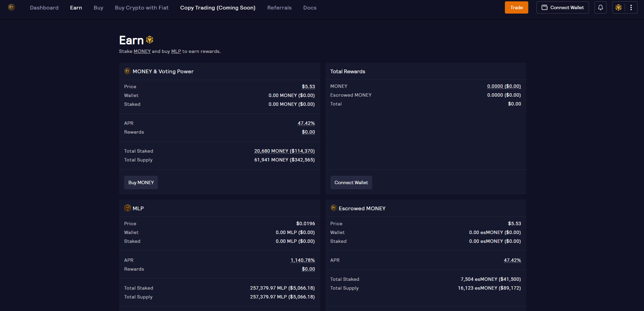The image size is (644, 311).
Task: Open the notifications bell
Action: (600, 7)
